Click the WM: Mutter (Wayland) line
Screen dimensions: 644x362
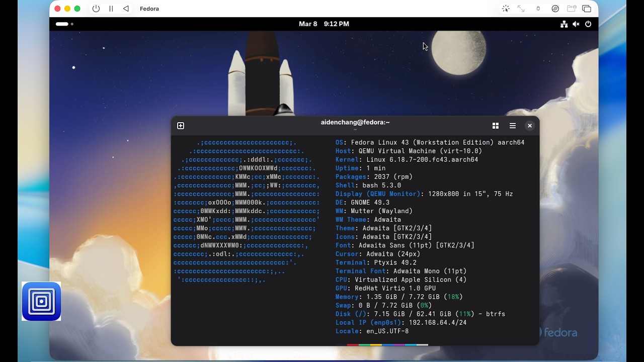374,211
